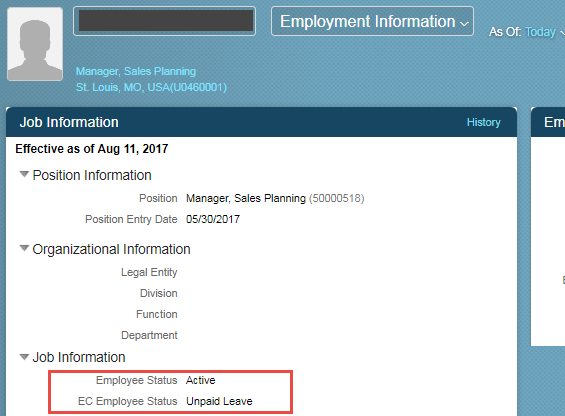Collapse the Position Information triangle
This screenshot has height=416, width=565.
(24, 174)
